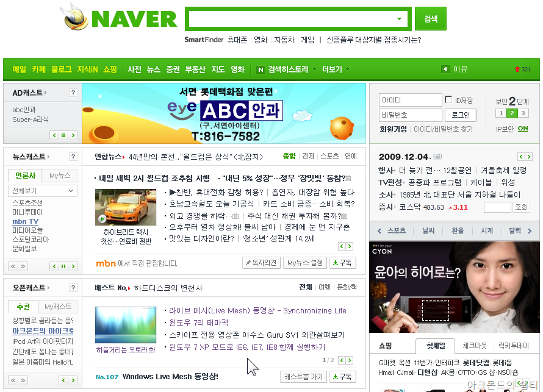Switch to the My뉴스 tab
The height and width of the screenshot is (392, 543).
pyautogui.click(x=60, y=176)
